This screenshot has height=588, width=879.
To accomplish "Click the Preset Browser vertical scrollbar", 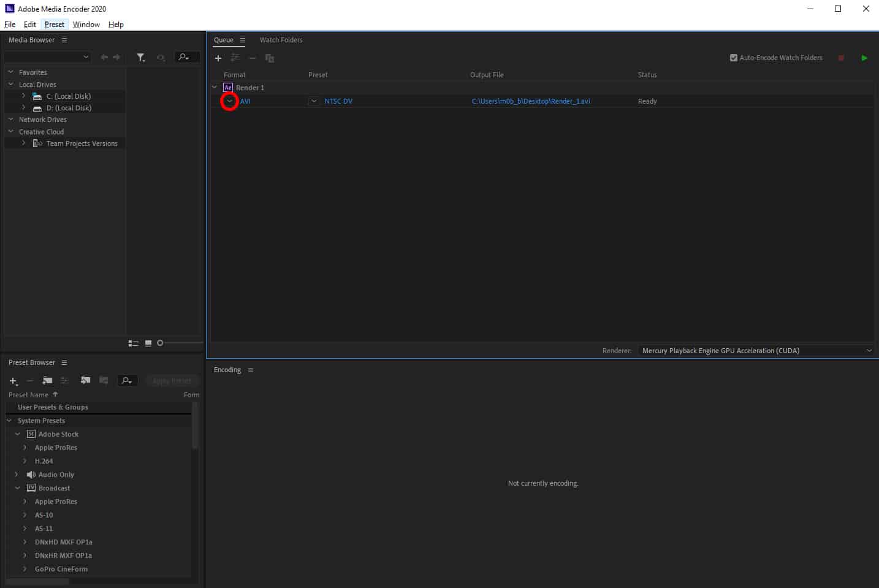I will (x=195, y=426).
